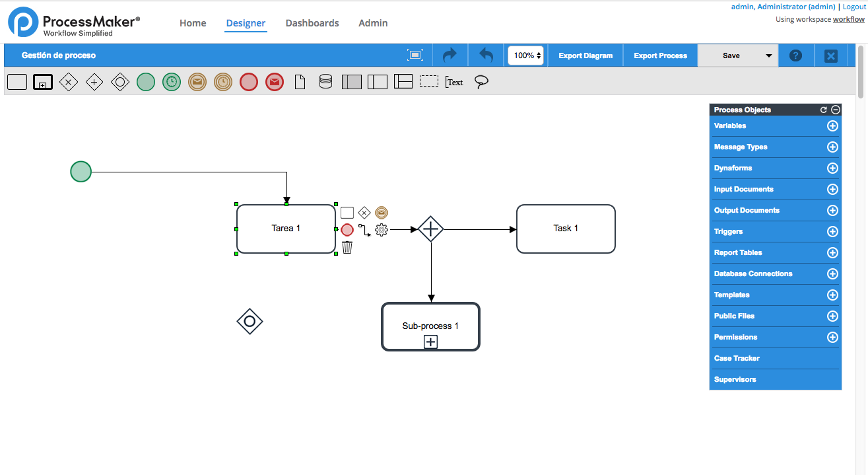
Task: Add a new Message Type with plus icon
Action: [832, 147]
